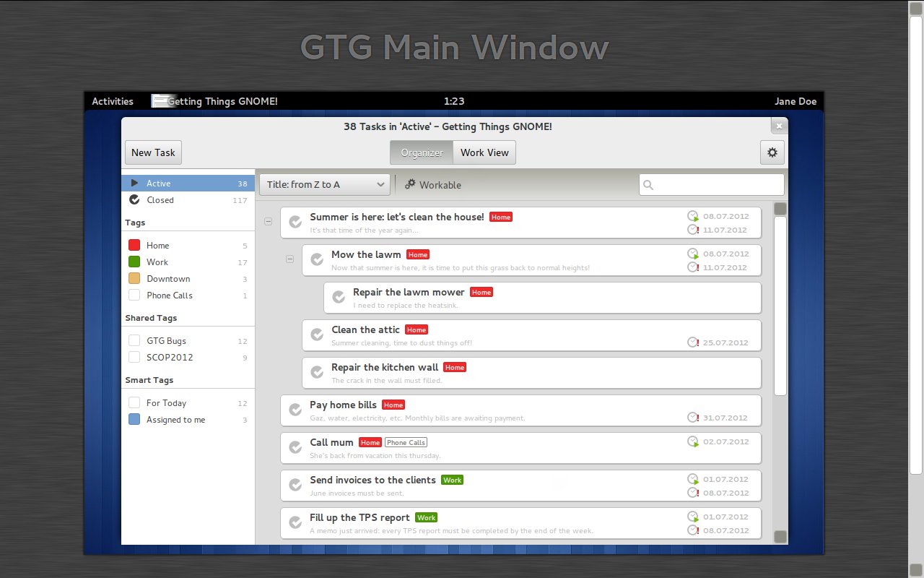Screen dimensions: 924x578
Task: Select the 'Downtown' tag label
Action: [168, 279]
